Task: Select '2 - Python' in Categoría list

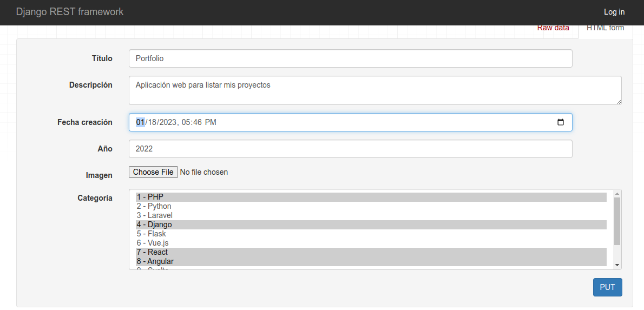Action: pos(371,206)
